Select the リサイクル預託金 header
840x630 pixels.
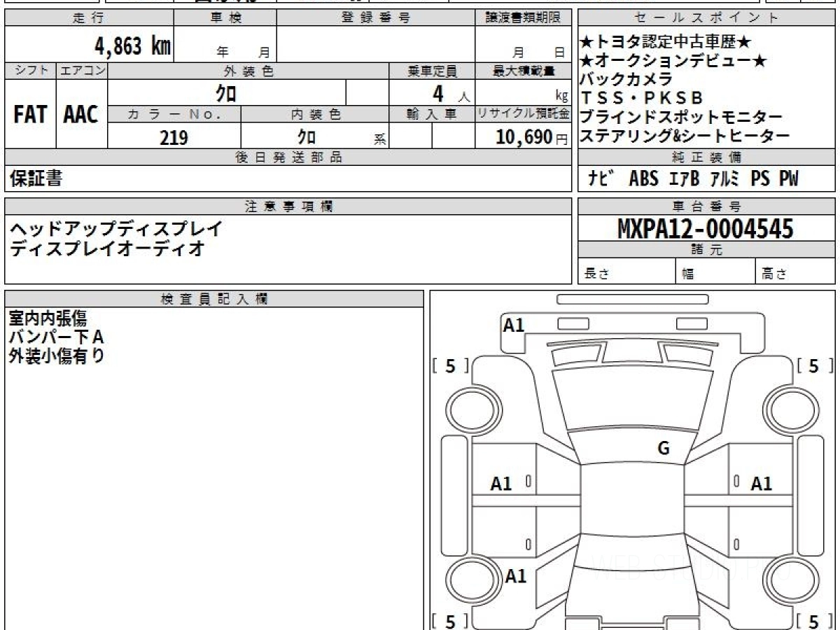point(523,115)
